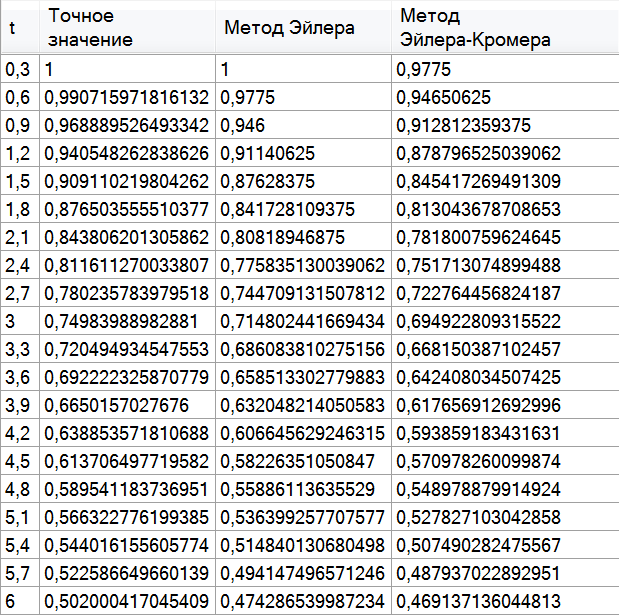Select cell '0,617656912692996'
622x615 pixels.
click(x=506, y=405)
